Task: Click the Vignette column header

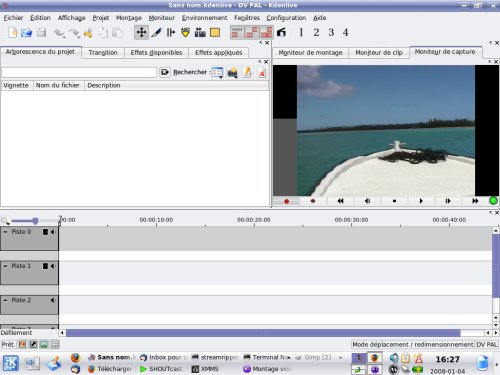Action: (x=17, y=85)
